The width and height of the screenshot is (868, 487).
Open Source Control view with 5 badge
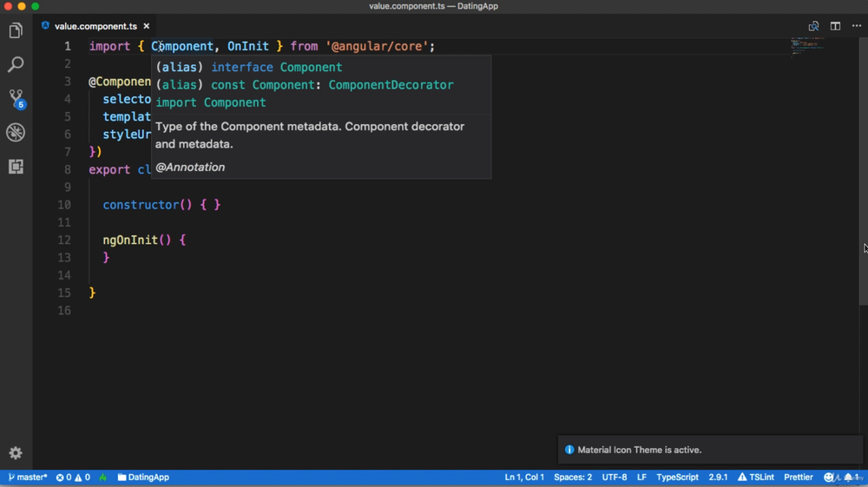tap(16, 98)
